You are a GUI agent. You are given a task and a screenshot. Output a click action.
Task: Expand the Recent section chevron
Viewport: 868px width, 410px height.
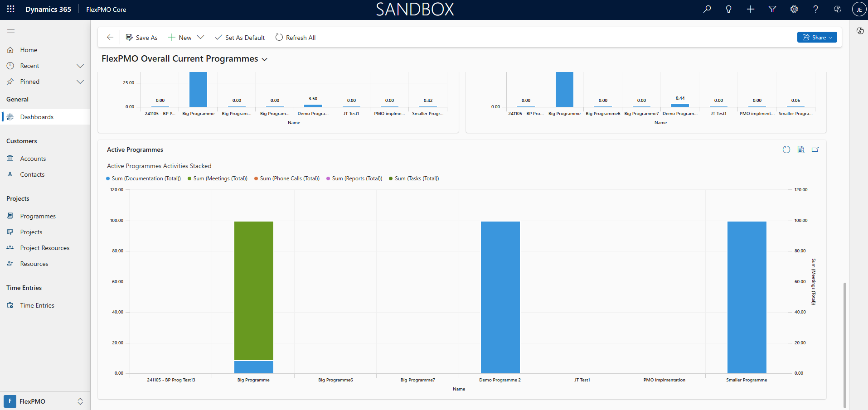[80, 66]
